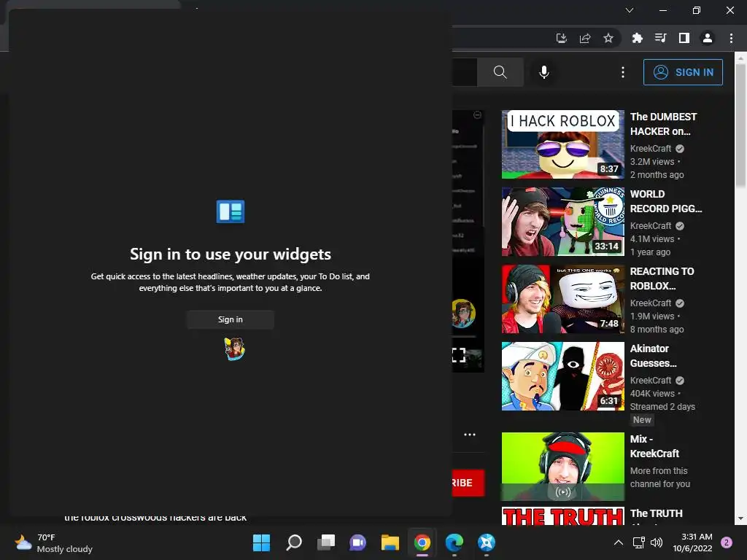Image resolution: width=747 pixels, height=560 pixels.
Task: Click 'WORLD RECORD PIGG...' video title
Action: [x=666, y=201]
